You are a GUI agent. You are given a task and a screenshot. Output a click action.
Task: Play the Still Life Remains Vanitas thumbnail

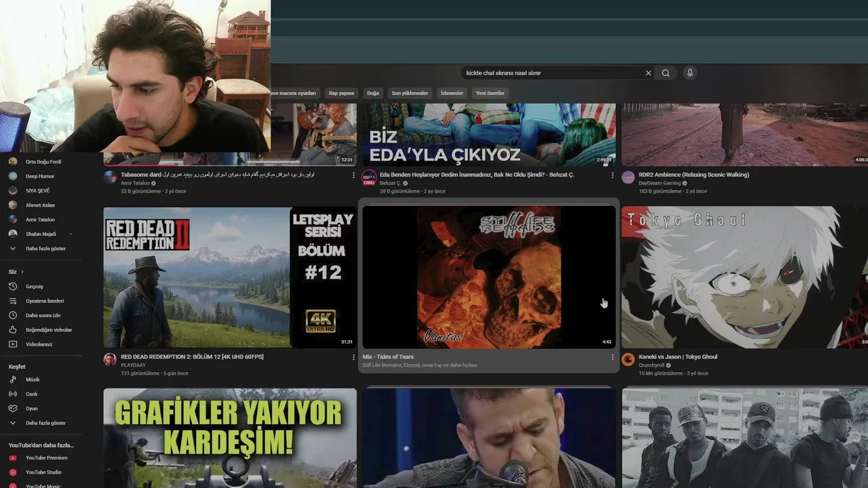tap(489, 277)
